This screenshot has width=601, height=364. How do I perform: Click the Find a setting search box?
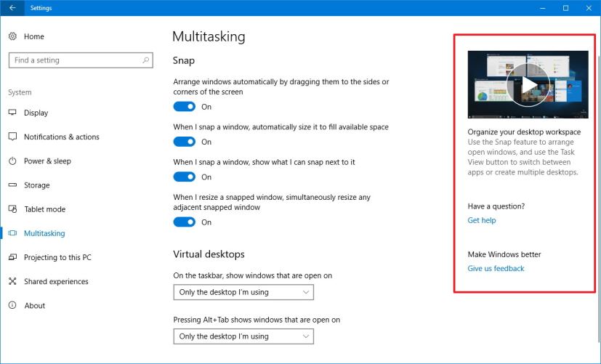(81, 60)
